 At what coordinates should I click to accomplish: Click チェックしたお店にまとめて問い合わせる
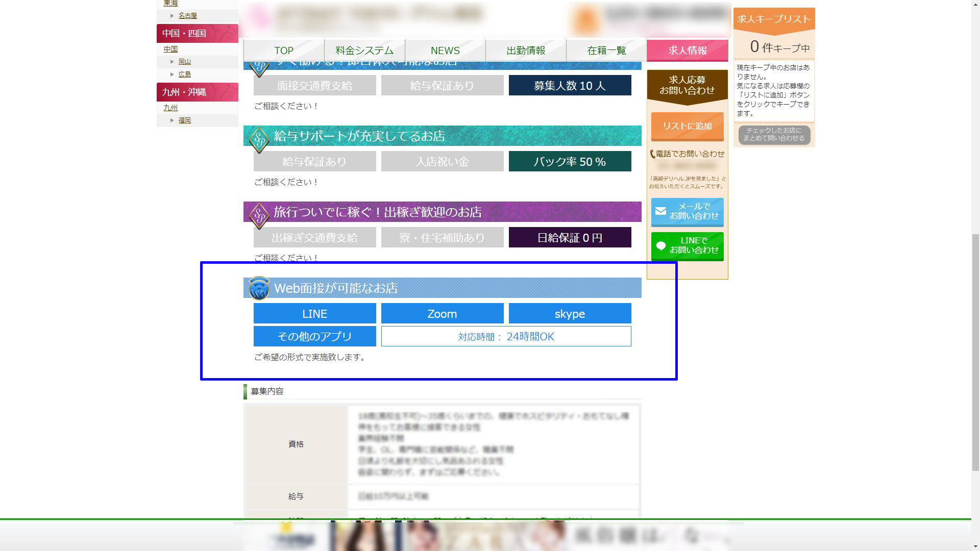tap(774, 136)
